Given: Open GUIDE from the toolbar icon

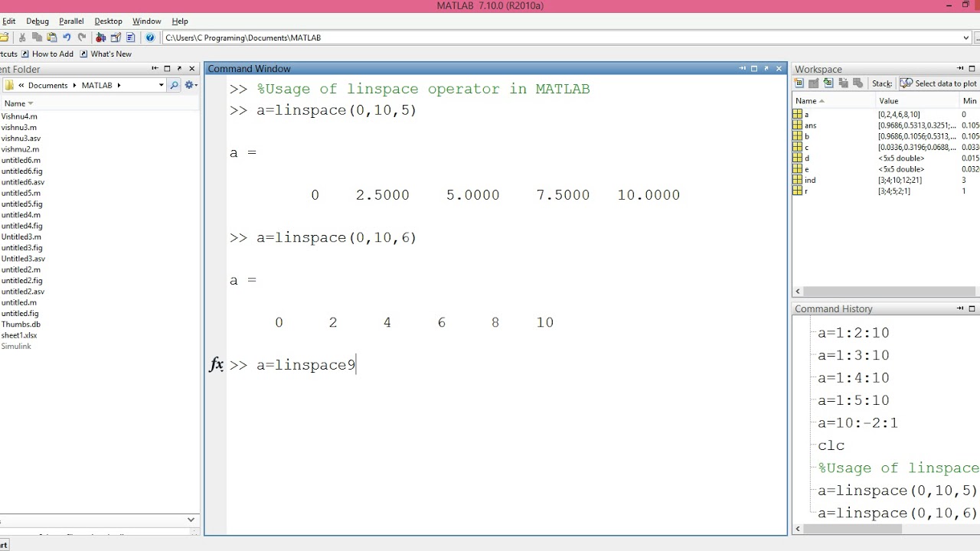Looking at the screenshot, I should point(116,37).
